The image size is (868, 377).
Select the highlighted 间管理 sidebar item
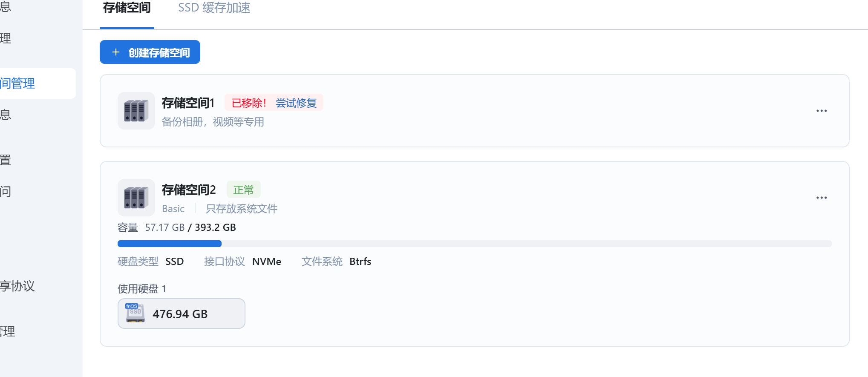pos(18,83)
